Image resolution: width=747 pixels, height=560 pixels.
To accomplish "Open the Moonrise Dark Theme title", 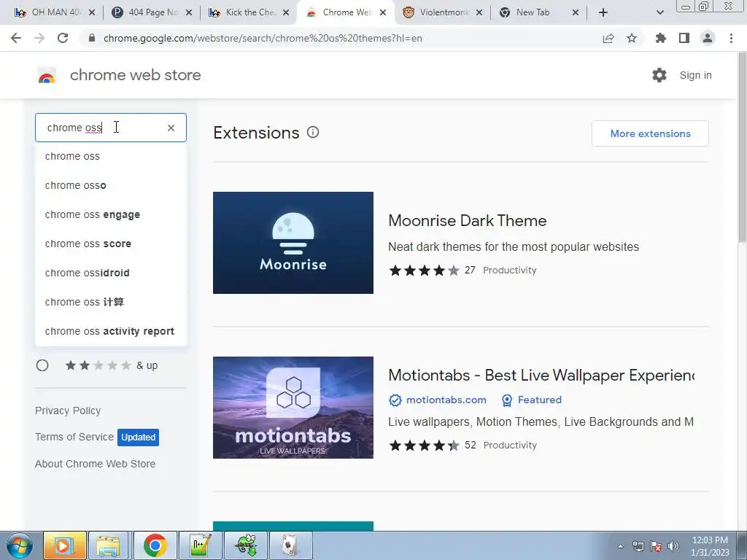I will (468, 220).
